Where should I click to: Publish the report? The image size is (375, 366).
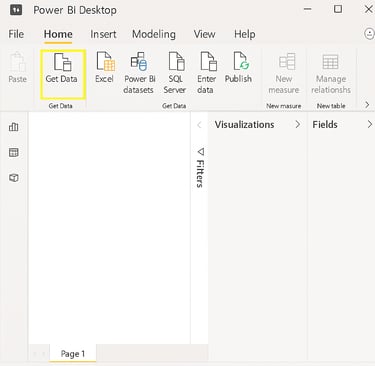click(238, 68)
